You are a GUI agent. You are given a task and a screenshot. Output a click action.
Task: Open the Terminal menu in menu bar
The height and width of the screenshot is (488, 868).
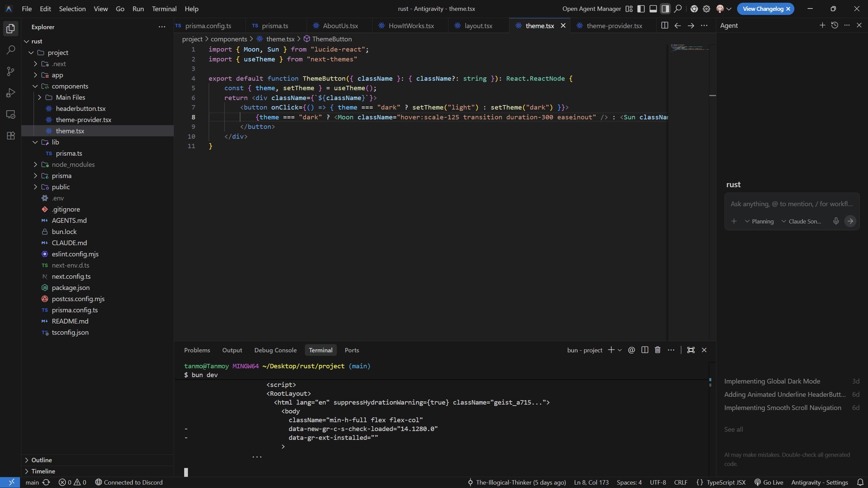164,9
